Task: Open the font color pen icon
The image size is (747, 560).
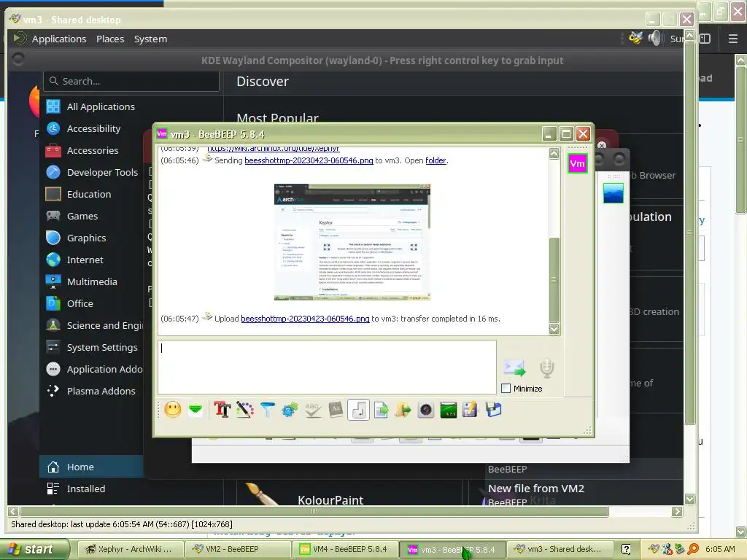Action: coord(244,410)
